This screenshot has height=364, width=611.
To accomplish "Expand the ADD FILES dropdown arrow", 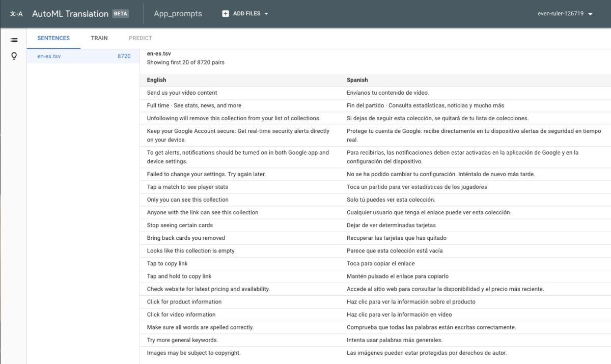I will tap(266, 14).
